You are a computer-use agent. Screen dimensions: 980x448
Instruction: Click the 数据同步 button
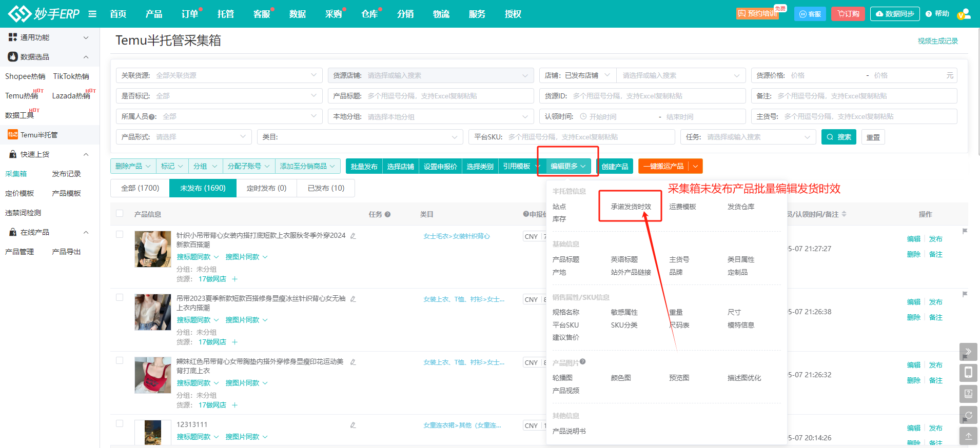[x=895, y=14]
